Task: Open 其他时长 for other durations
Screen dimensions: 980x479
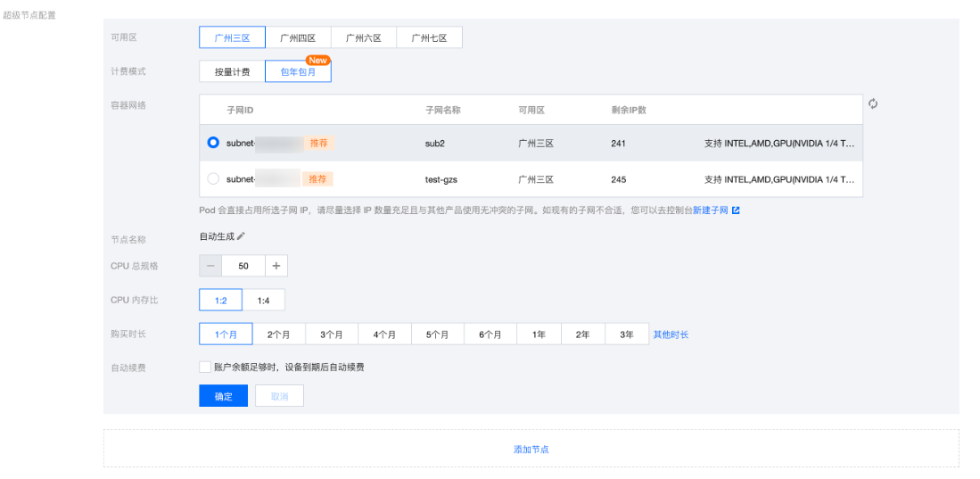Action: (671, 334)
